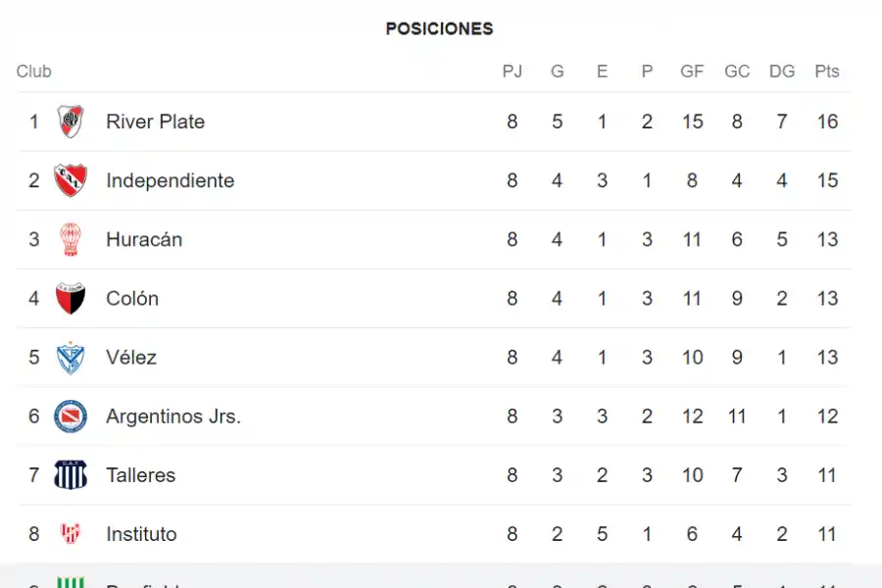Click the Colón red-black shield crest
Screen dimensions: 882x588
coord(71,298)
